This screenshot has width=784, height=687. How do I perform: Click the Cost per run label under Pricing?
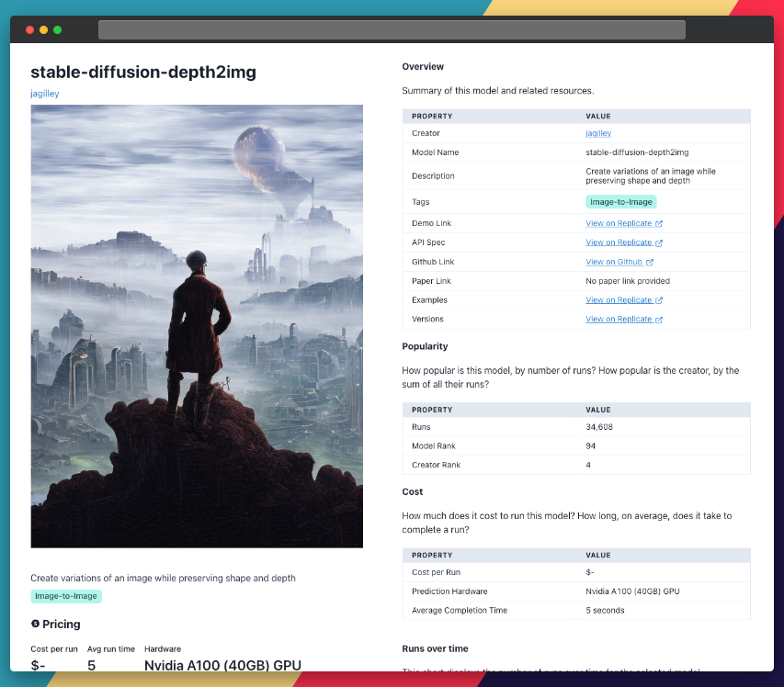tap(54, 649)
